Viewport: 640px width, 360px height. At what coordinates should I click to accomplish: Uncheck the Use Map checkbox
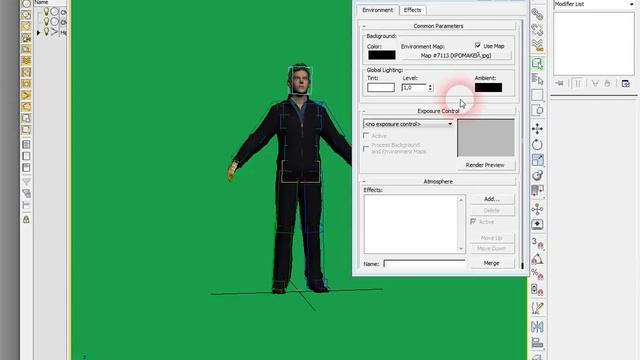pos(478,45)
